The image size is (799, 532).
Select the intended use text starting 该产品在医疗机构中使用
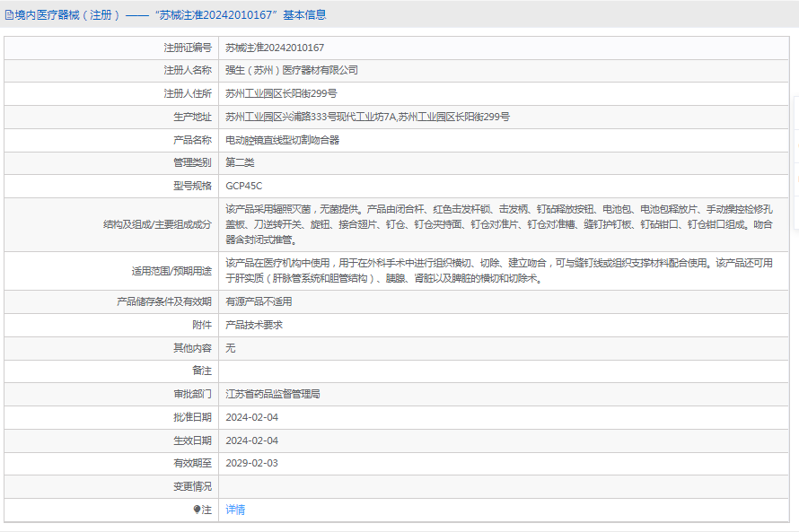click(499, 271)
